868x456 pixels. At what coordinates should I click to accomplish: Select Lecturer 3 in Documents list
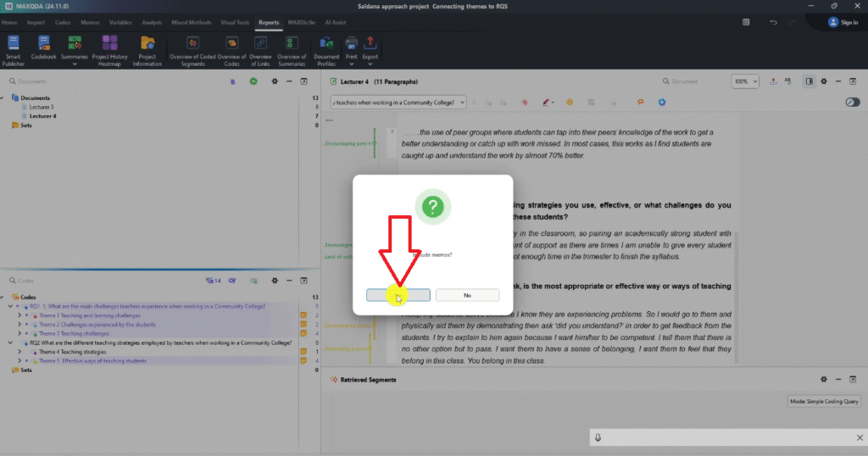pyautogui.click(x=42, y=108)
